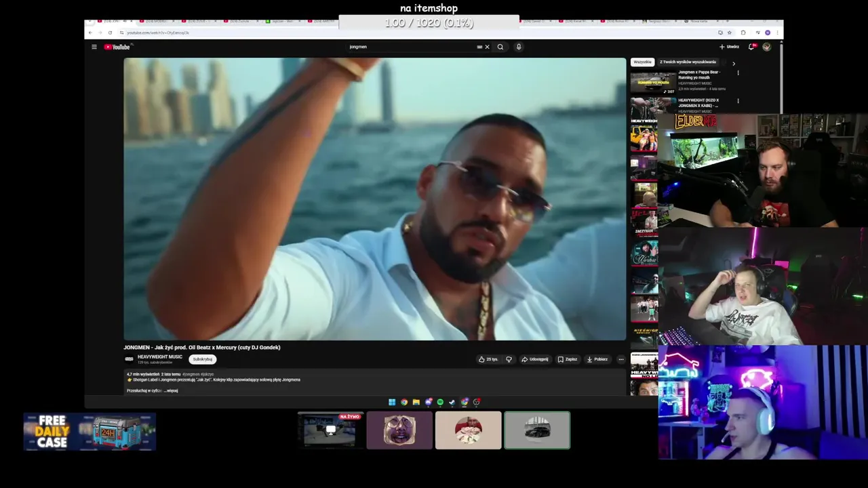Open the HEAVYWEIGHT MUSIC channel name link
Screen dimensions: 868x488
click(x=160, y=357)
